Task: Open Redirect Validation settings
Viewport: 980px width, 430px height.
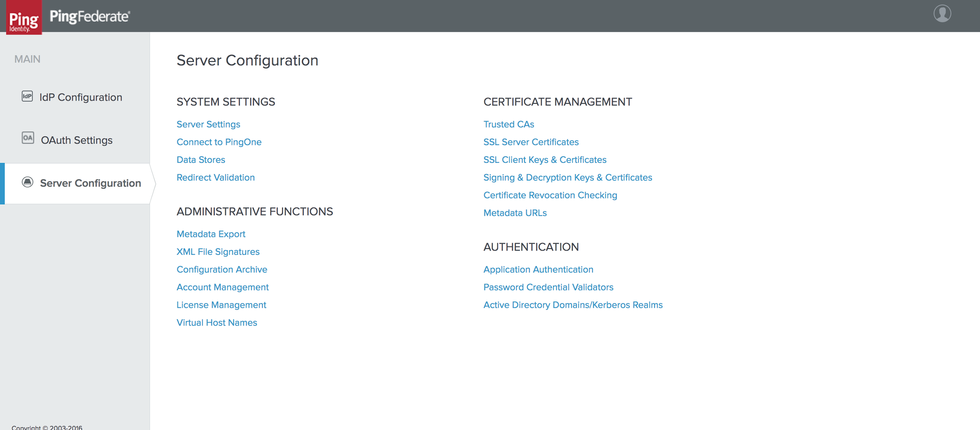Action: click(x=216, y=177)
